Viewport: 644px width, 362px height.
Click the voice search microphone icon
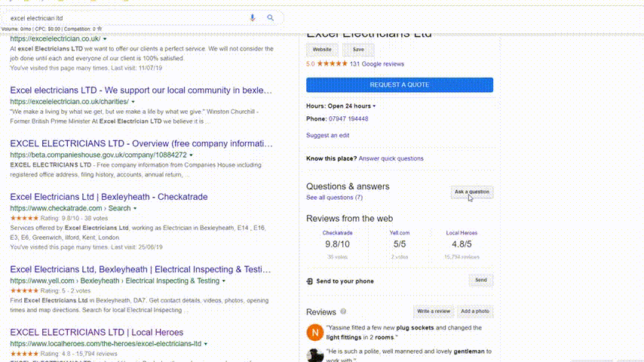click(252, 17)
